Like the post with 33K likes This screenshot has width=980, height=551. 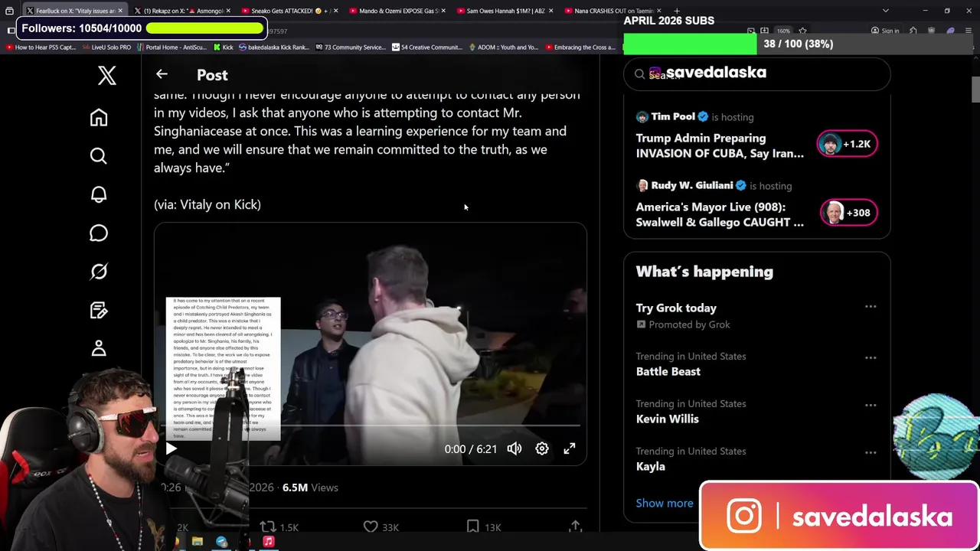click(x=381, y=527)
